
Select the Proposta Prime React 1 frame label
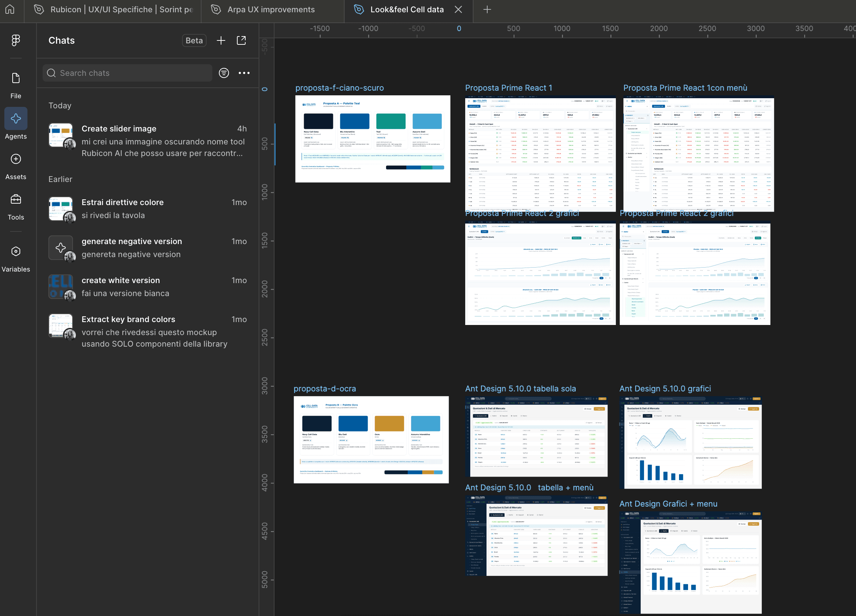[509, 88]
